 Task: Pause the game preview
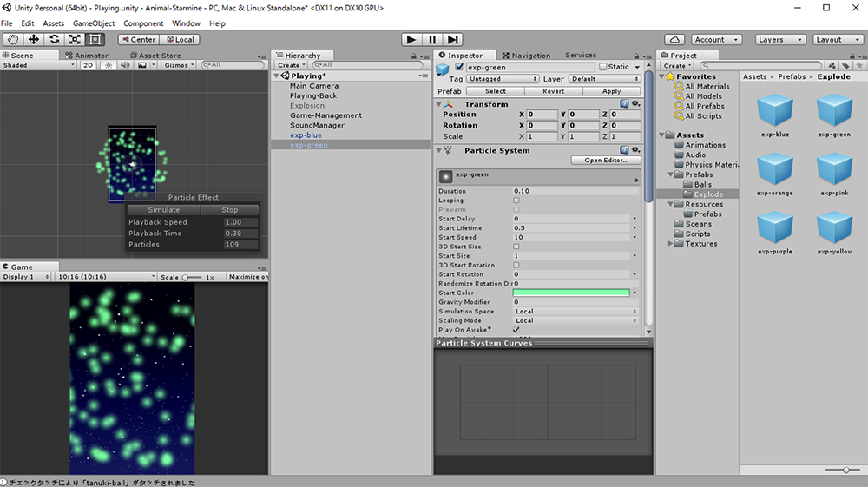(x=431, y=39)
